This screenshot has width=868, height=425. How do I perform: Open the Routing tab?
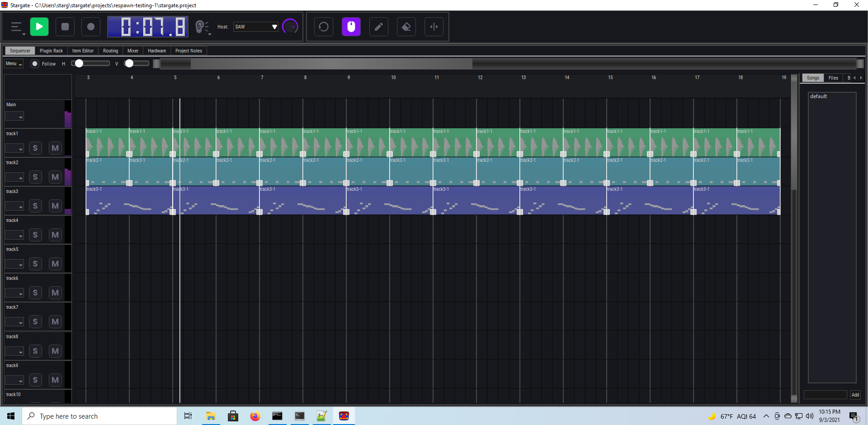[110, 51]
